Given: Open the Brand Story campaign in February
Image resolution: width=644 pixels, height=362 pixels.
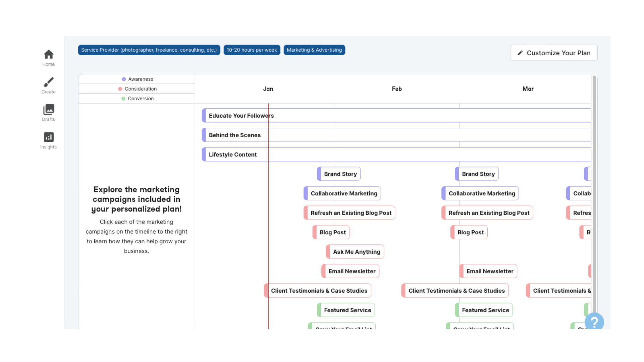Looking at the screenshot, I should point(477,174).
